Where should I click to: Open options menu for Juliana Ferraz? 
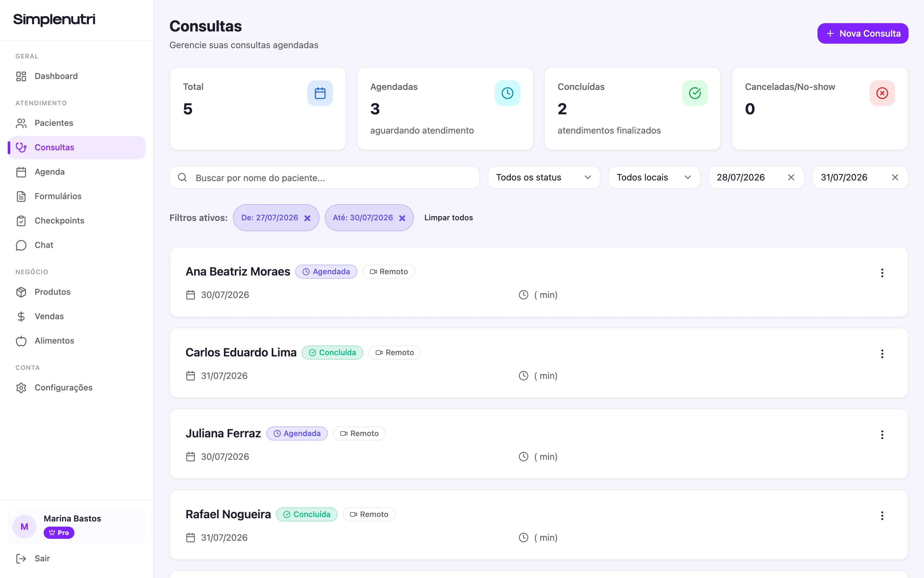coord(882,435)
